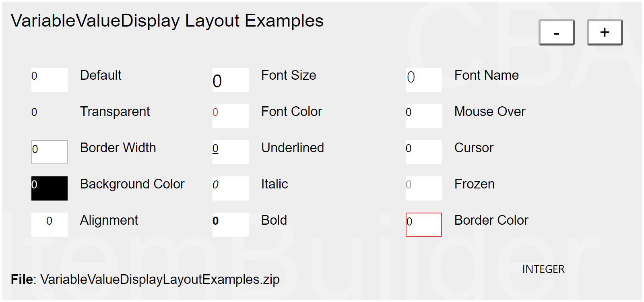
Task: Click the Font Size value display
Action: (230, 79)
